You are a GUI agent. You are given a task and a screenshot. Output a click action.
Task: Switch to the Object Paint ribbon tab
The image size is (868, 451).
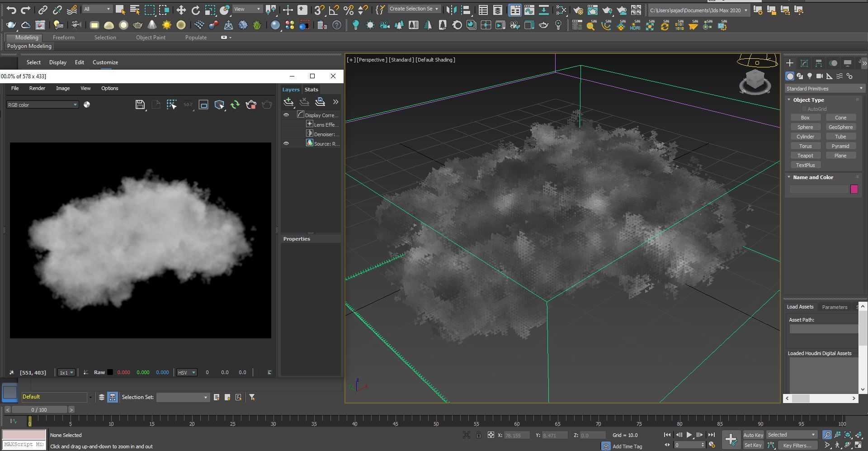[x=151, y=38]
